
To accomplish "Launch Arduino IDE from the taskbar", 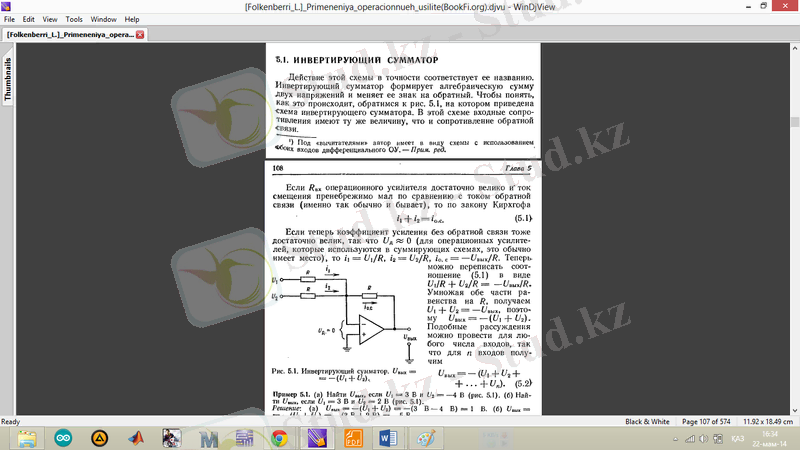I will (63, 438).
